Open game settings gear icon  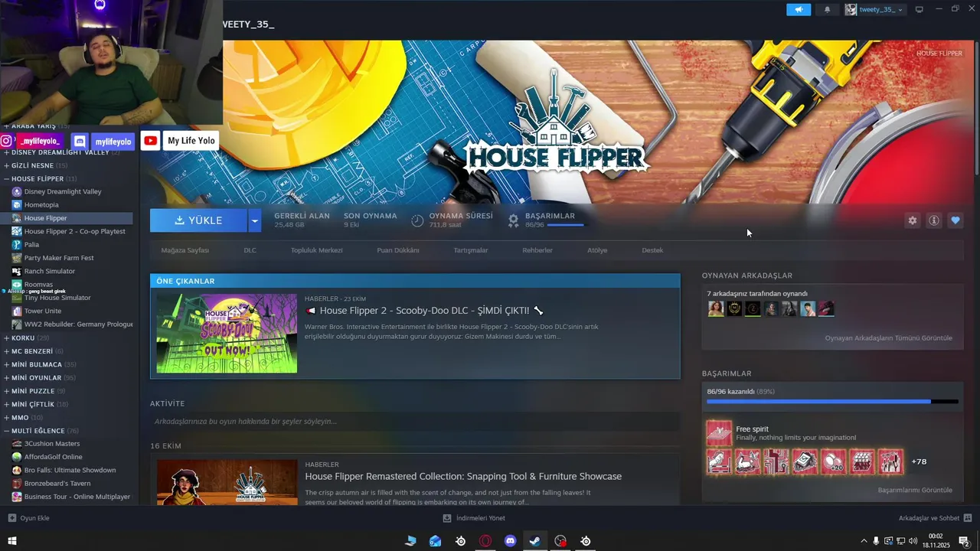(912, 220)
